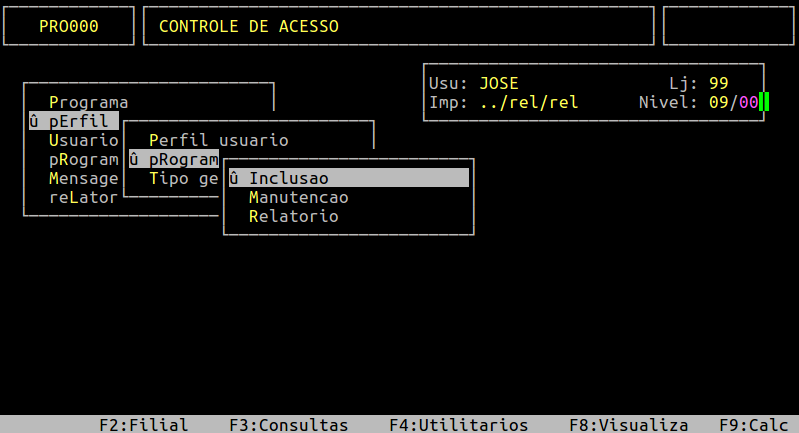The height and width of the screenshot is (433, 799).
Task: Open Relatorio in the innermost menu
Action: pos(293,216)
